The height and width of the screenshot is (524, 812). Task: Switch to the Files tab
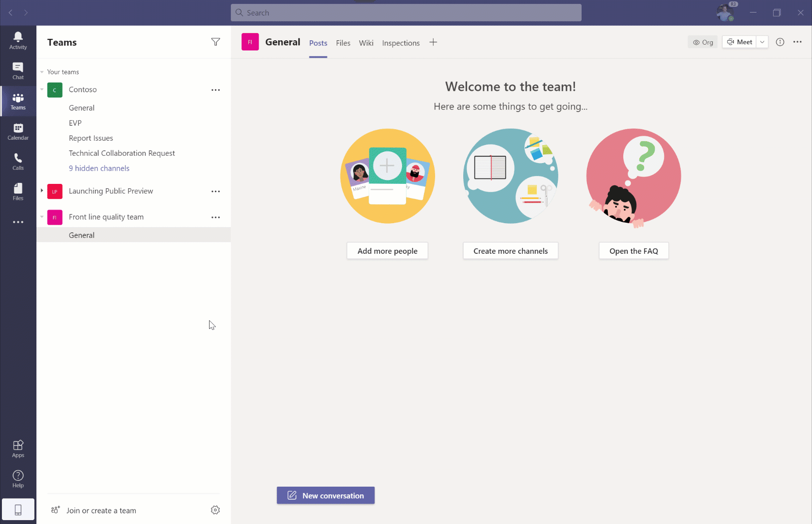point(343,43)
